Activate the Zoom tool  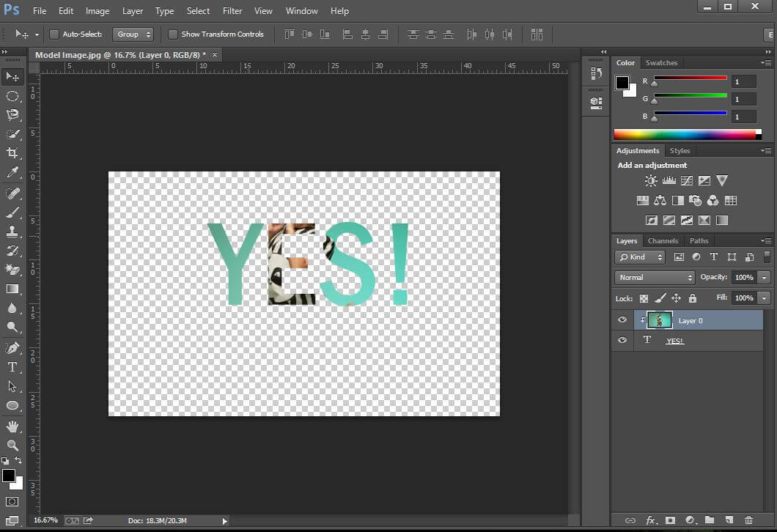tap(12, 445)
